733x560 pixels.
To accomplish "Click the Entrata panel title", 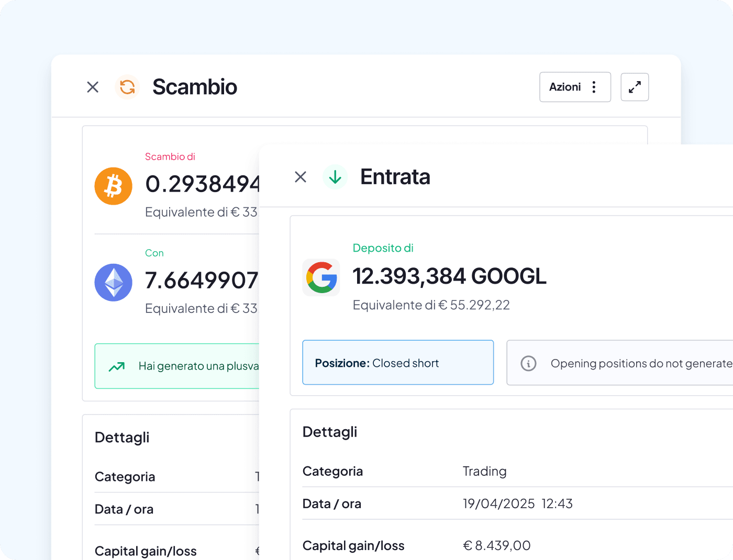I will 395,177.
